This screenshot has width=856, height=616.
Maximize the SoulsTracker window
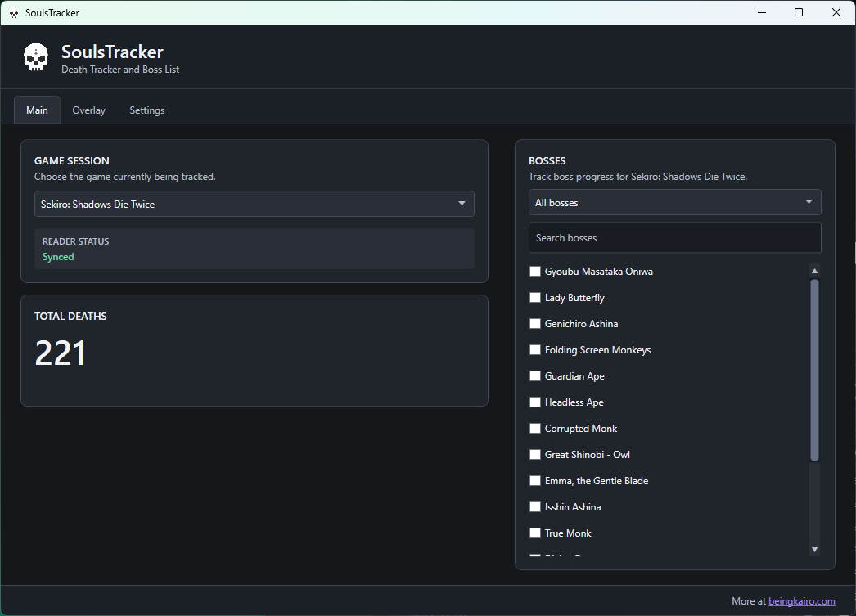pos(799,12)
